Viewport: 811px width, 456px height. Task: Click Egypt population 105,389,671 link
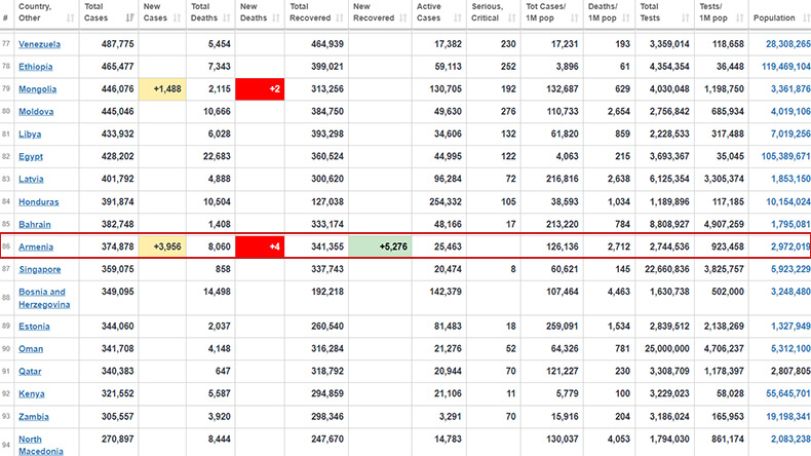tap(786, 157)
